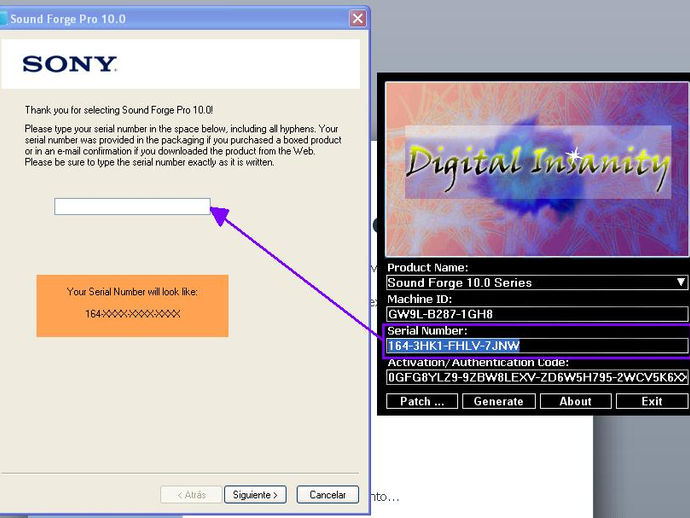Screen dimensions: 690x518
Task: Select the Serial Number field in the keygen
Action: pyautogui.click(x=536, y=345)
